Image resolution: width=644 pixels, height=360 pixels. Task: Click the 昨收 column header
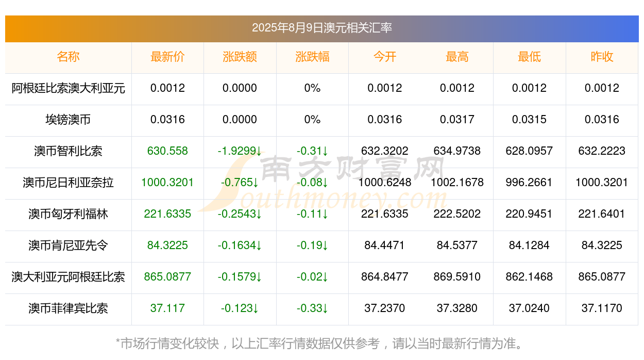click(602, 57)
